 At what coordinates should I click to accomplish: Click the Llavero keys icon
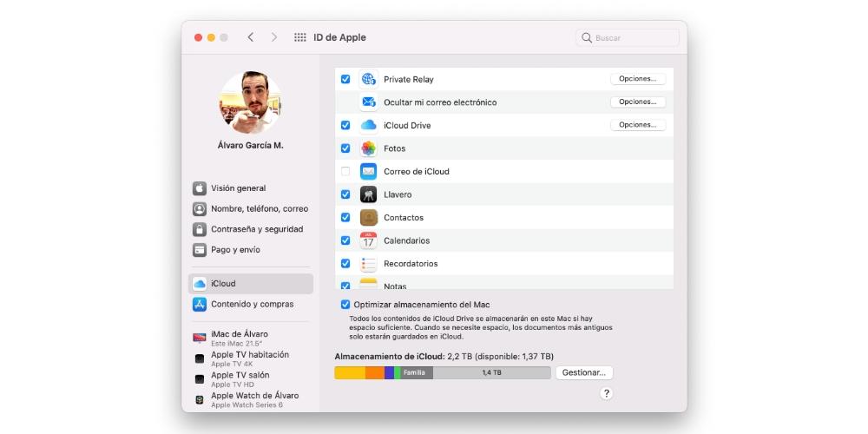tap(368, 194)
